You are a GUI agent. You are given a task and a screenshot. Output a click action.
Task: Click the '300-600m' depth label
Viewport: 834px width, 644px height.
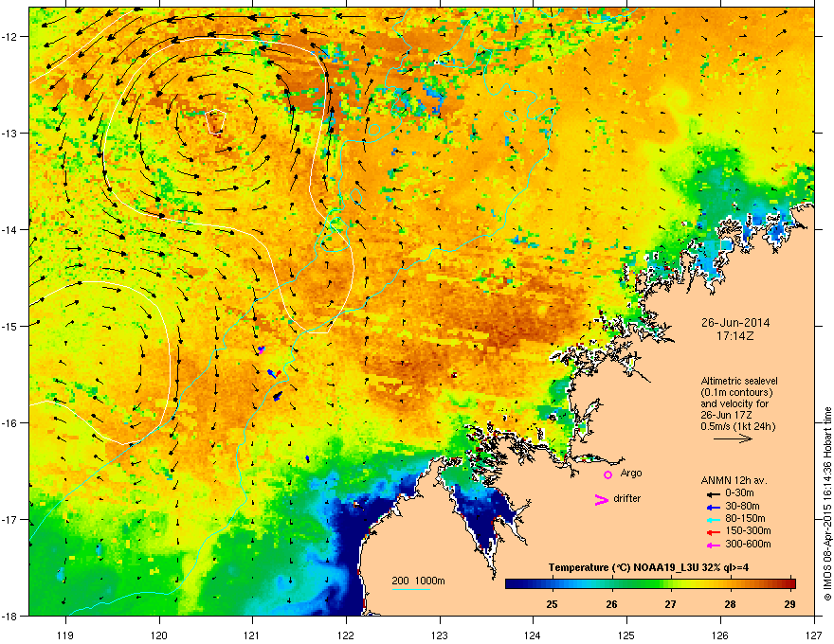[x=748, y=544]
